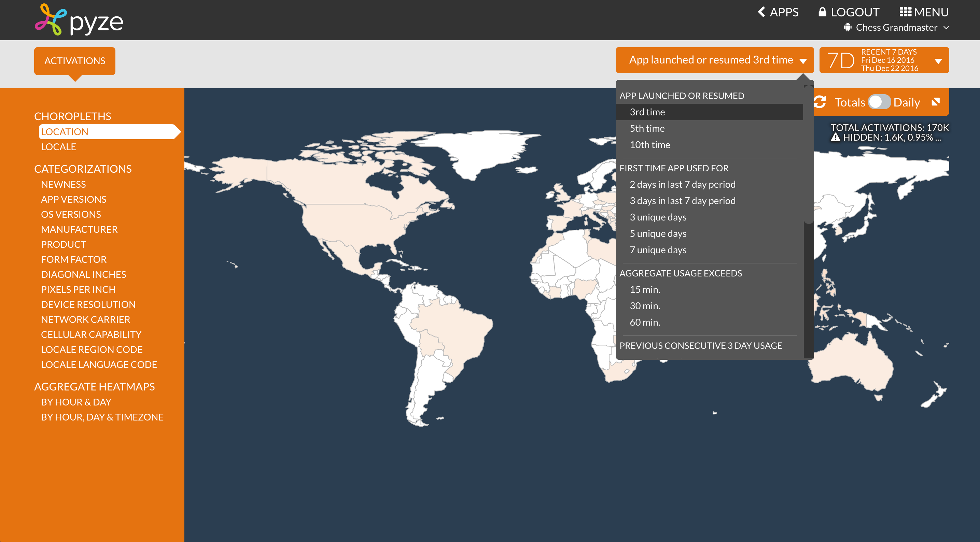Viewport: 980px width, 542px height.
Task: Click the LOGOUT lock icon
Action: tap(822, 12)
